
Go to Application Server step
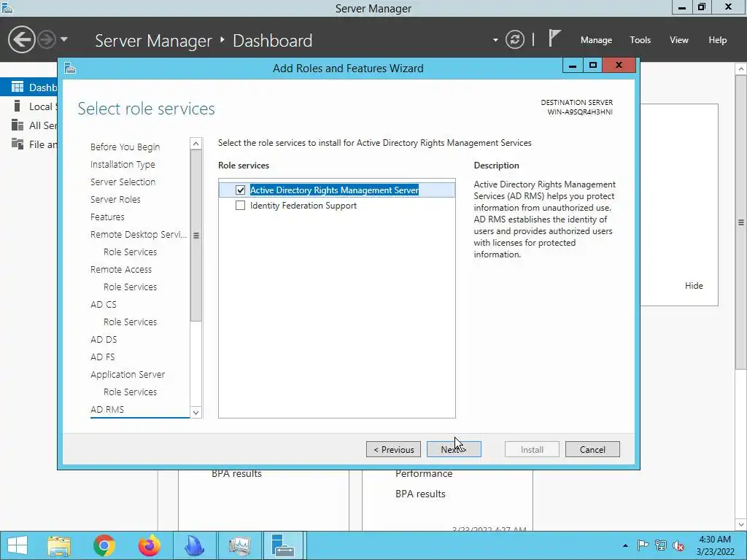point(128,374)
